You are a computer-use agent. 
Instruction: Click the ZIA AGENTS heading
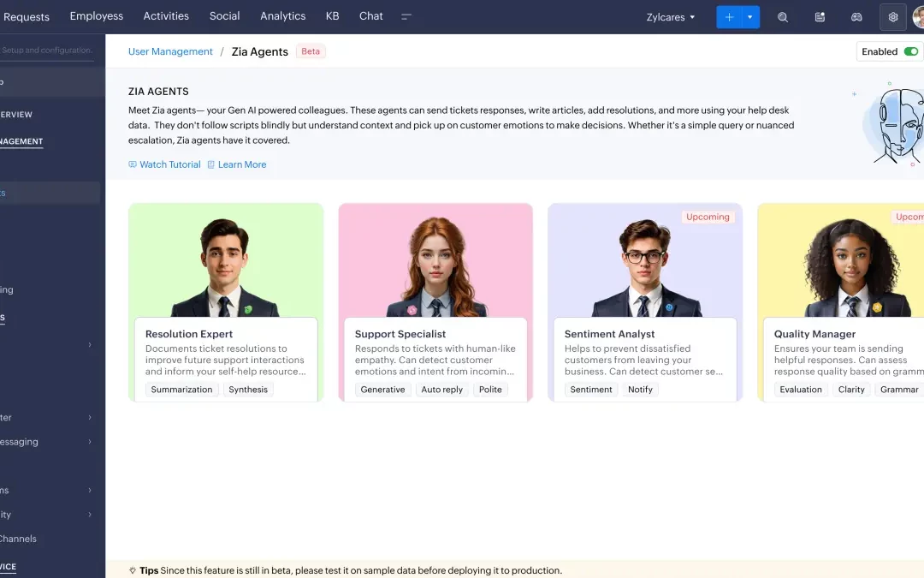(x=158, y=92)
